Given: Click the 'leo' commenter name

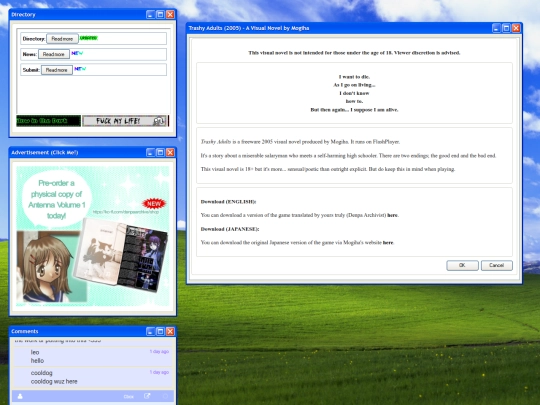Looking at the screenshot, I should point(35,352).
